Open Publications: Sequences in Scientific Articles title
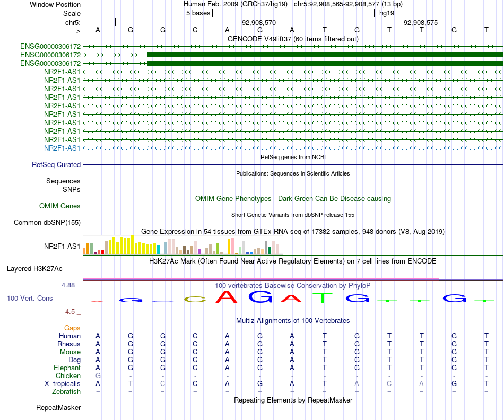The width and height of the screenshot is (504, 420). pos(293,173)
